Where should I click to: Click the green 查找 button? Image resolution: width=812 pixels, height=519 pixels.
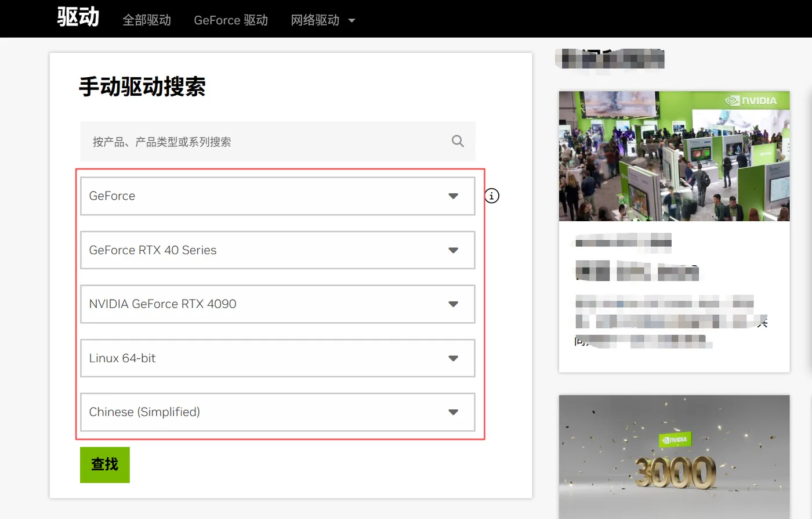pos(105,464)
